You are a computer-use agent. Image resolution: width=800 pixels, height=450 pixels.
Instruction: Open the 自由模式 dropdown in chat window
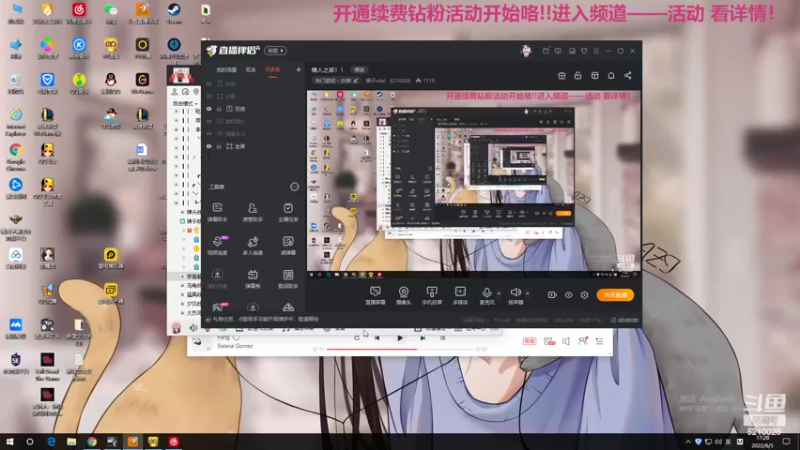click(x=185, y=104)
